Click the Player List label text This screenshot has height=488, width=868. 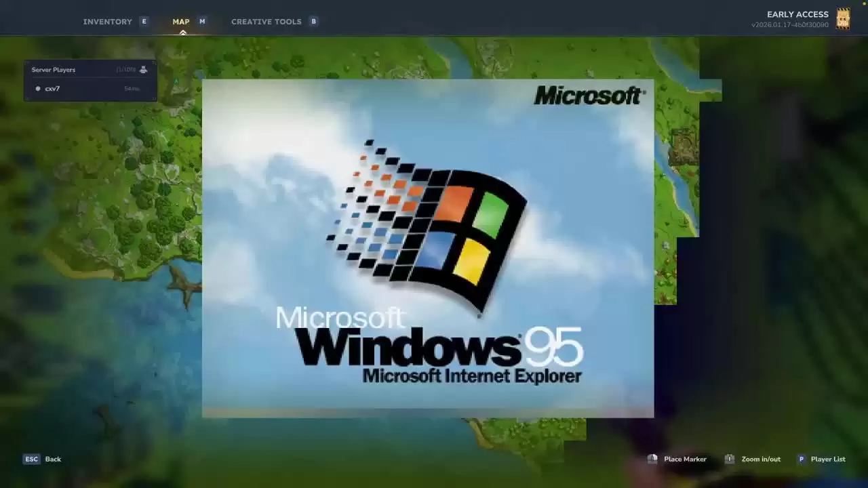tap(827, 459)
